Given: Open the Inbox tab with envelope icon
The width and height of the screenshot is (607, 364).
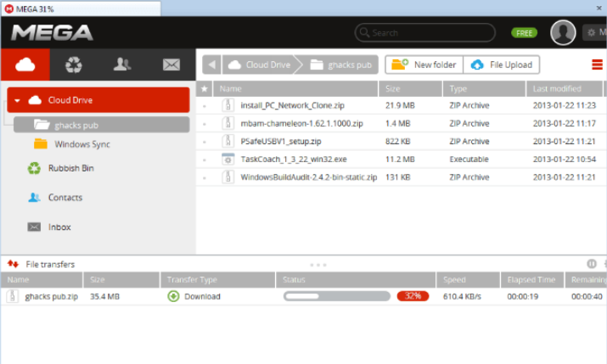Looking at the screenshot, I should [171, 64].
